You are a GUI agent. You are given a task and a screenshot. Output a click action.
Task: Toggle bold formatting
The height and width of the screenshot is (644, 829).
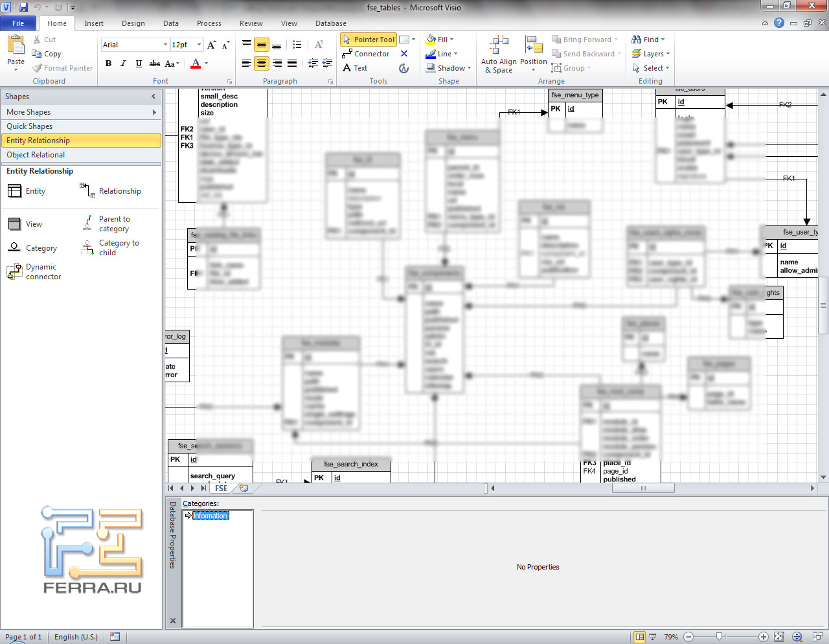click(x=108, y=63)
